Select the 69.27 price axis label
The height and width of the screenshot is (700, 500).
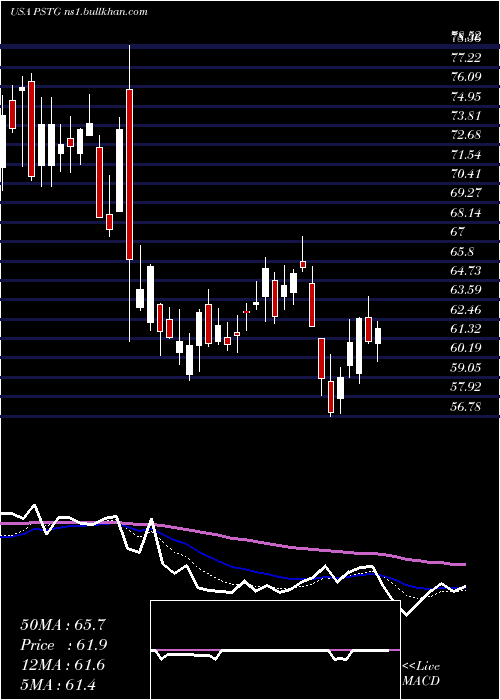[466, 193]
